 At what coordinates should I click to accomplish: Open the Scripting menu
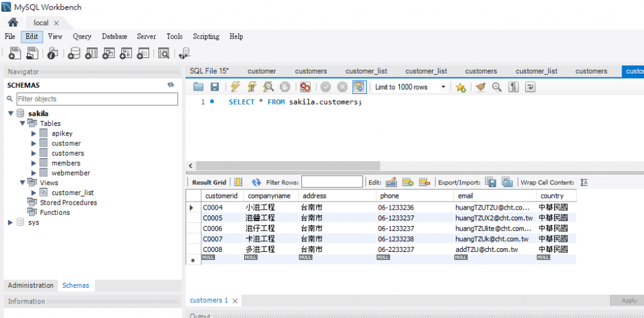point(206,36)
